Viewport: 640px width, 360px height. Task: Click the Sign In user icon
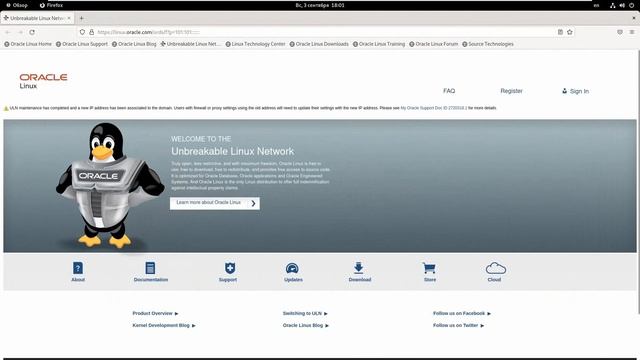564,91
